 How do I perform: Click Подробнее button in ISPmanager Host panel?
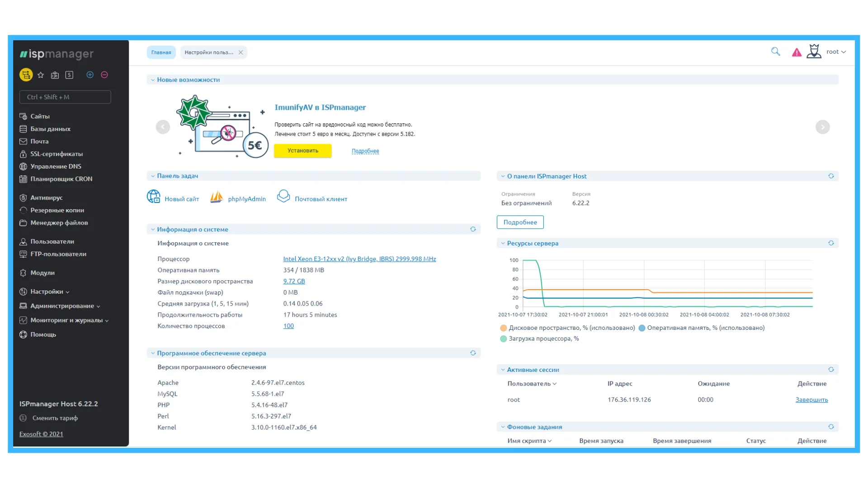coord(520,222)
